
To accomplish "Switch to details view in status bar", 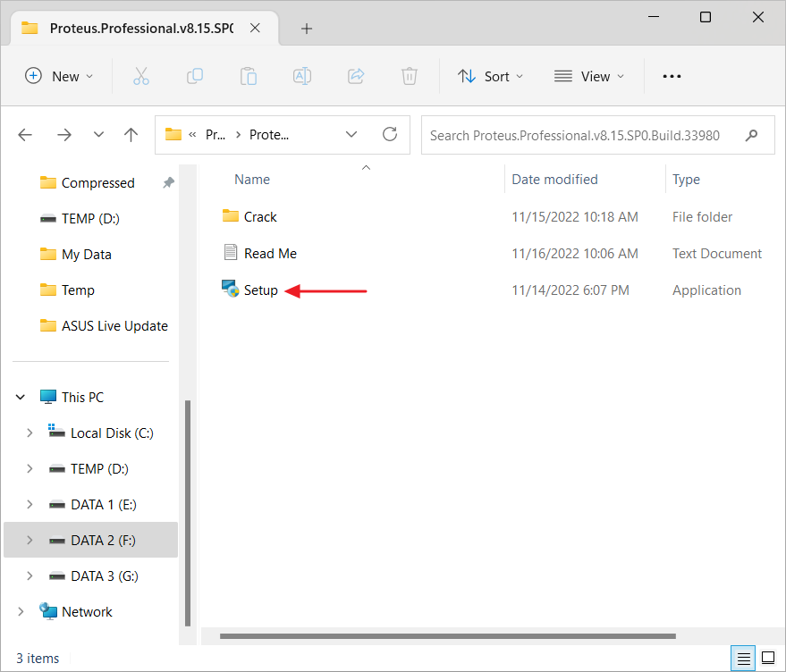I will tap(743, 658).
